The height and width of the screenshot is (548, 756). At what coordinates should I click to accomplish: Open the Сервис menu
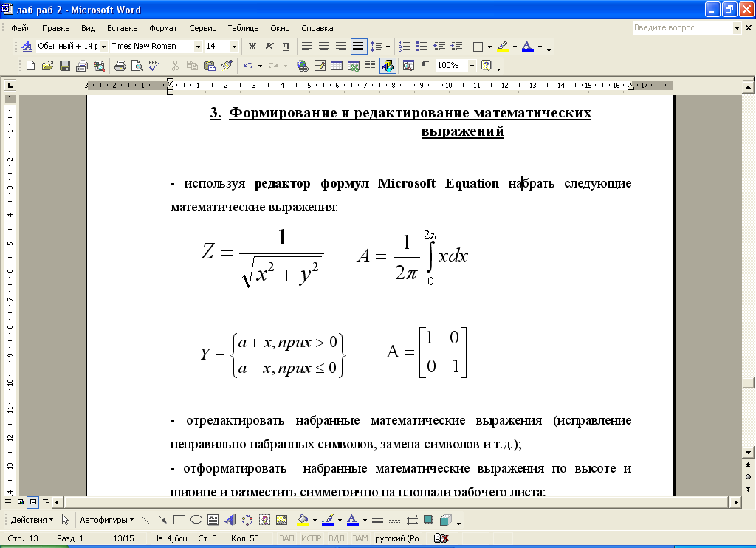[202, 29]
